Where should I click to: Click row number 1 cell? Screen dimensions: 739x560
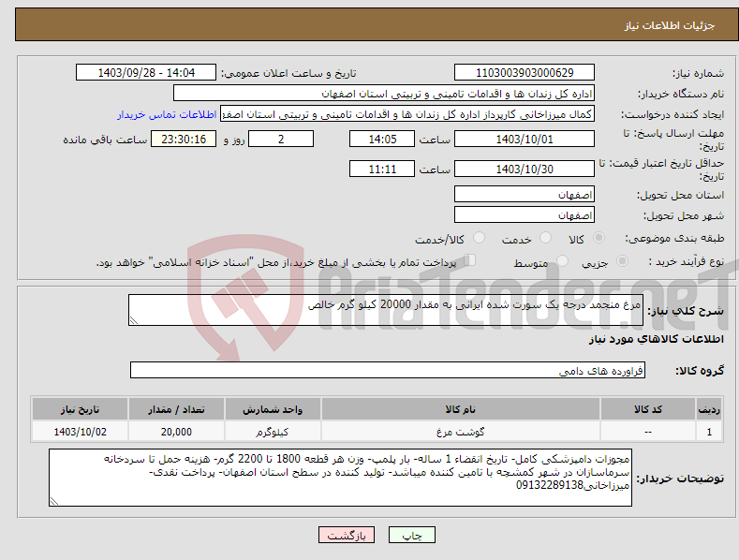pyautogui.click(x=709, y=432)
